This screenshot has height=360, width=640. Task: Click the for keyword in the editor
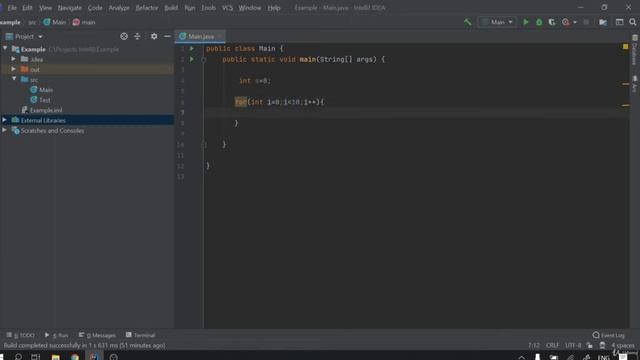click(241, 102)
